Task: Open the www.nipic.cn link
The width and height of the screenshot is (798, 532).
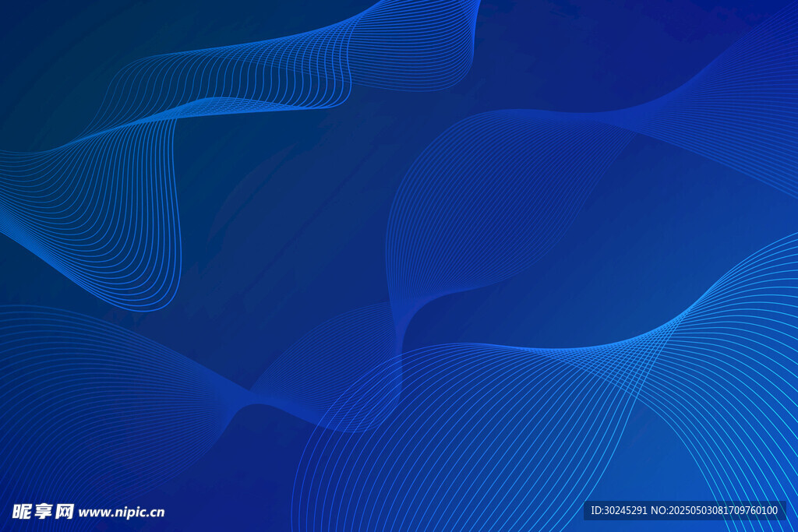Action: [122, 513]
